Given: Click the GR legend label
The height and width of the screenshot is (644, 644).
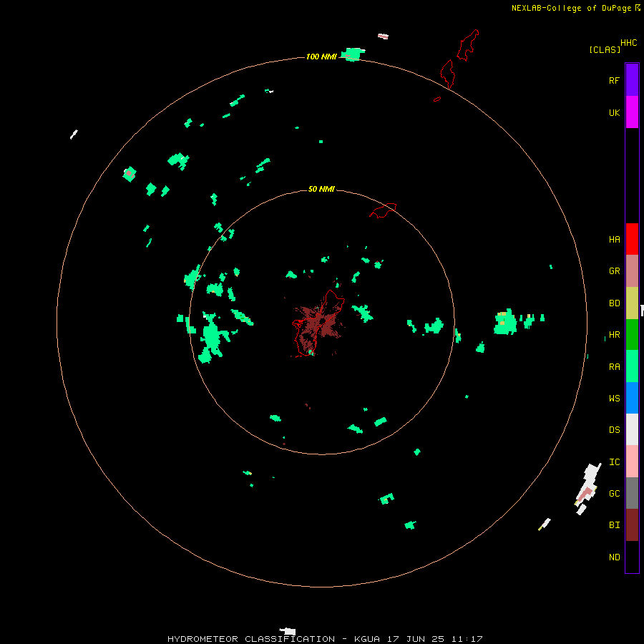Looking at the screenshot, I should coord(614,271).
